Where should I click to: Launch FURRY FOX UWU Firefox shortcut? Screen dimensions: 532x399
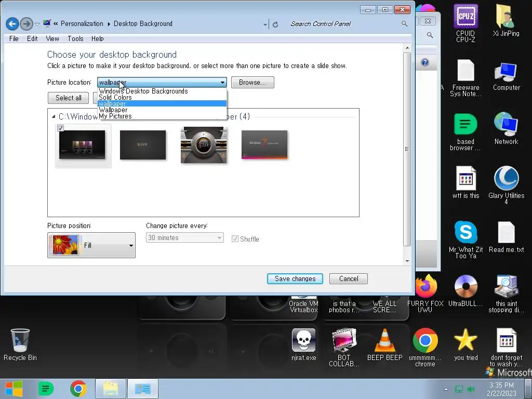click(425, 294)
